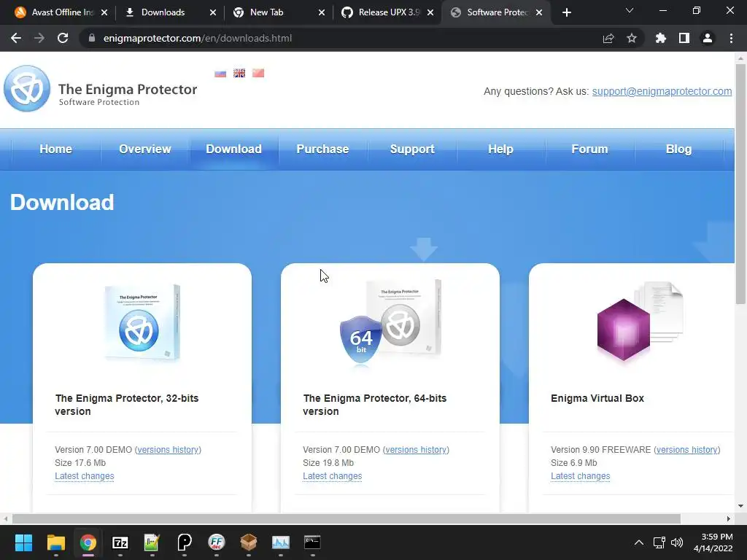Switch to the New Tab tab
The width and height of the screenshot is (747, 560).
(267, 12)
